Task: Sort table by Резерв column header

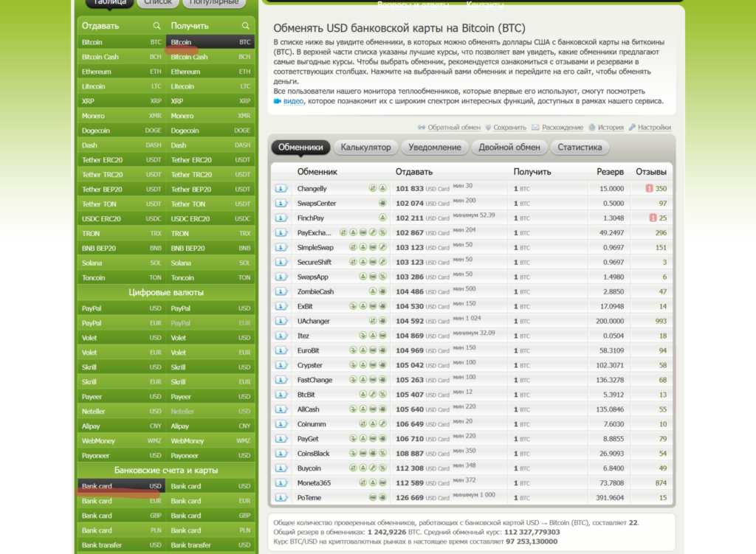Action: tap(610, 171)
